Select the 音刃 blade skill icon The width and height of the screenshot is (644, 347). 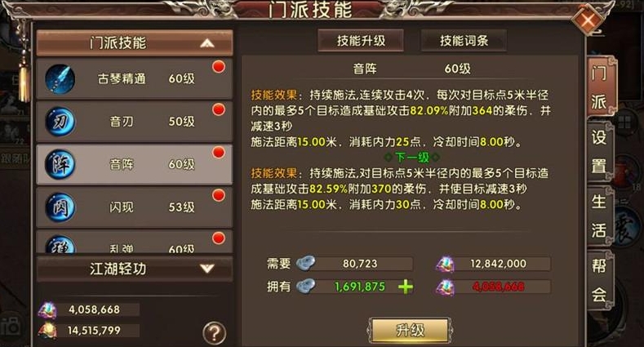tap(60, 121)
